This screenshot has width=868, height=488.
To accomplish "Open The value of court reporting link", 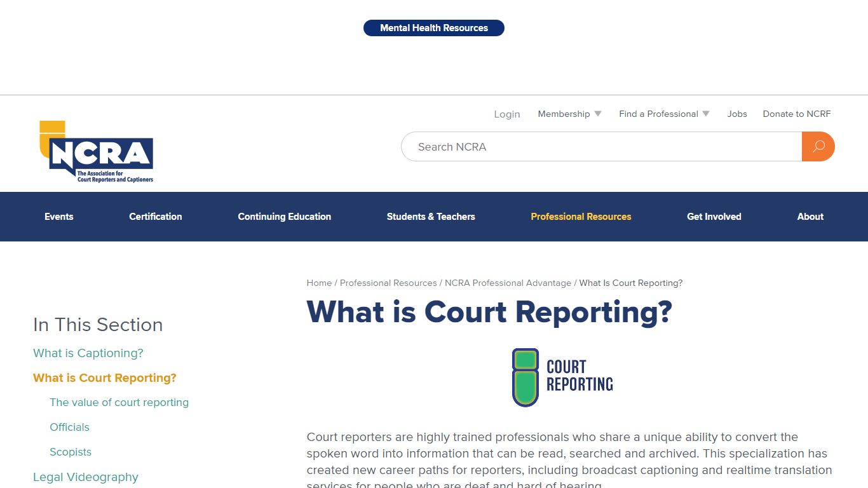I will point(119,403).
